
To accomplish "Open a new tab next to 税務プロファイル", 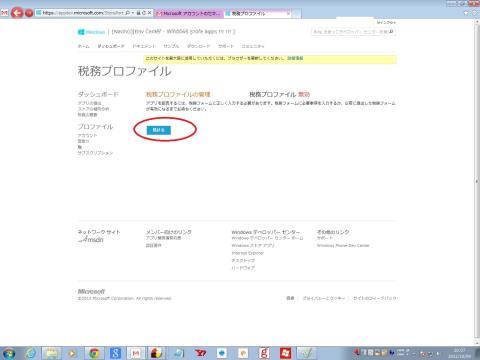I will pos(297,13).
